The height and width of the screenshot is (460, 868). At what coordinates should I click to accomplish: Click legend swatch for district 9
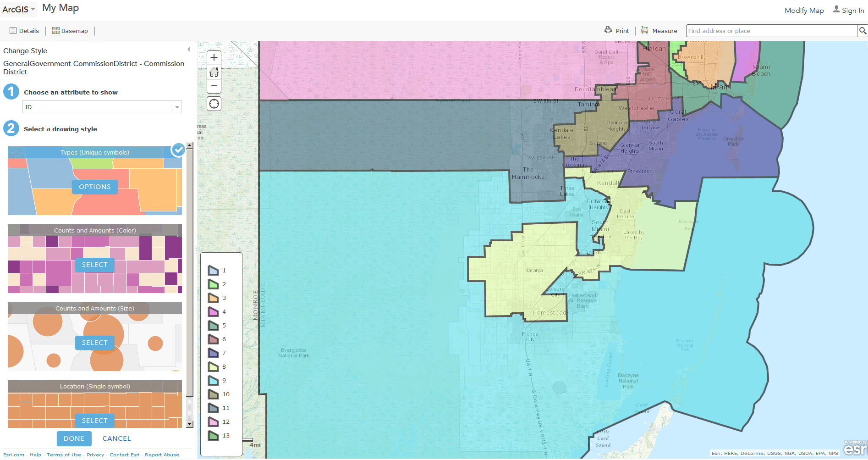(x=213, y=380)
